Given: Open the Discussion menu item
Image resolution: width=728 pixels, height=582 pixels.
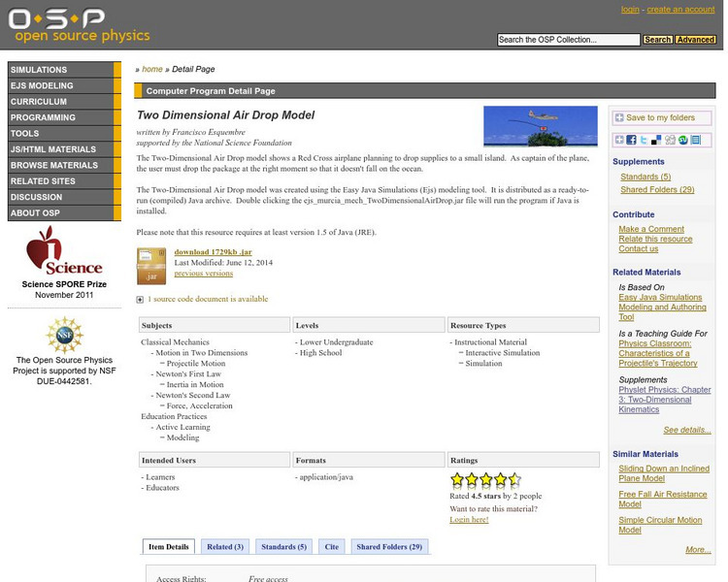Looking at the screenshot, I should 64,197.
